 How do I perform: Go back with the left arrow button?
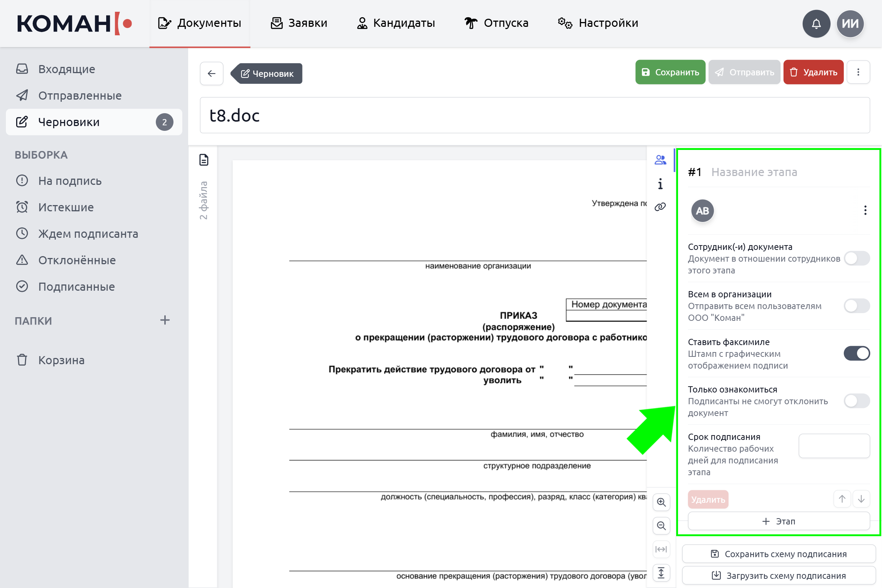click(212, 73)
